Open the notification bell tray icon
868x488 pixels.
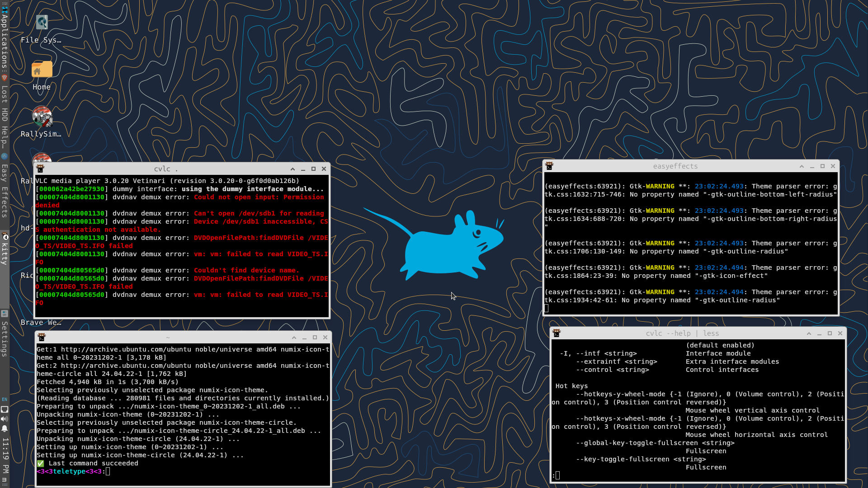click(5, 428)
